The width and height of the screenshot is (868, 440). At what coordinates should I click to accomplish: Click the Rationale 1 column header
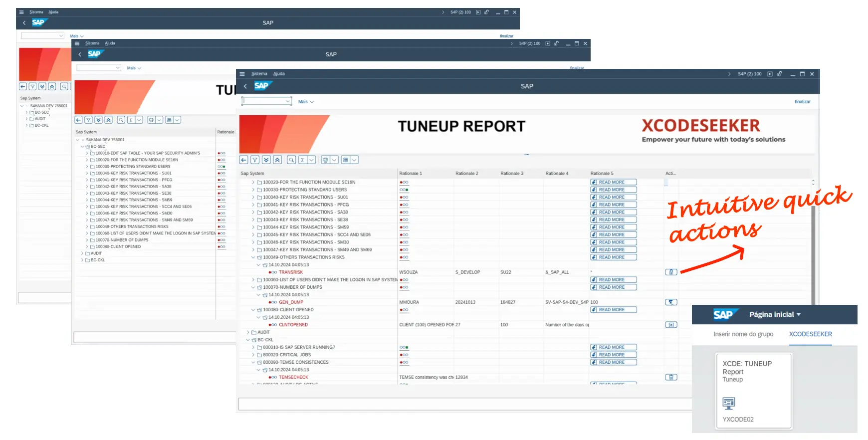coord(411,174)
